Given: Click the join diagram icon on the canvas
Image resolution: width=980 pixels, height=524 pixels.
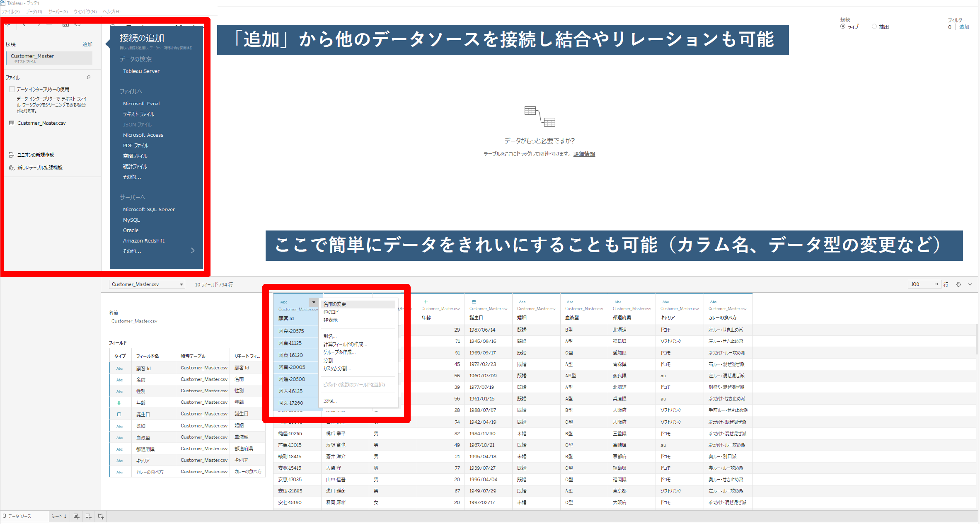Looking at the screenshot, I should click(x=540, y=116).
